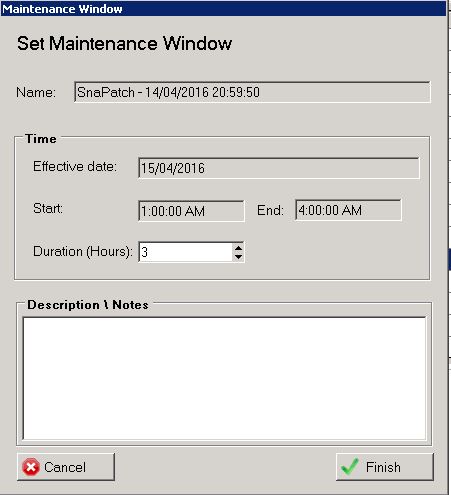Click the Name: label

[36, 92]
